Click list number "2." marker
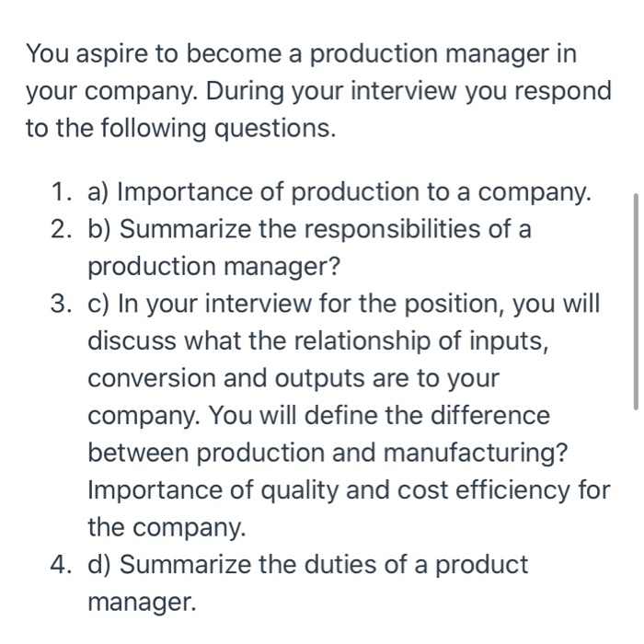The height and width of the screenshot is (644, 644). click(63, 229)
